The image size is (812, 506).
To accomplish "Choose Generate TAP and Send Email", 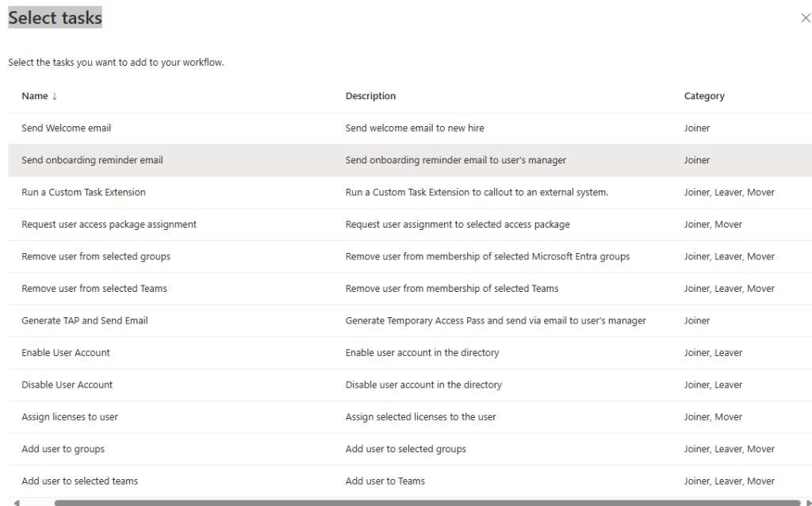I will (85, 321).
